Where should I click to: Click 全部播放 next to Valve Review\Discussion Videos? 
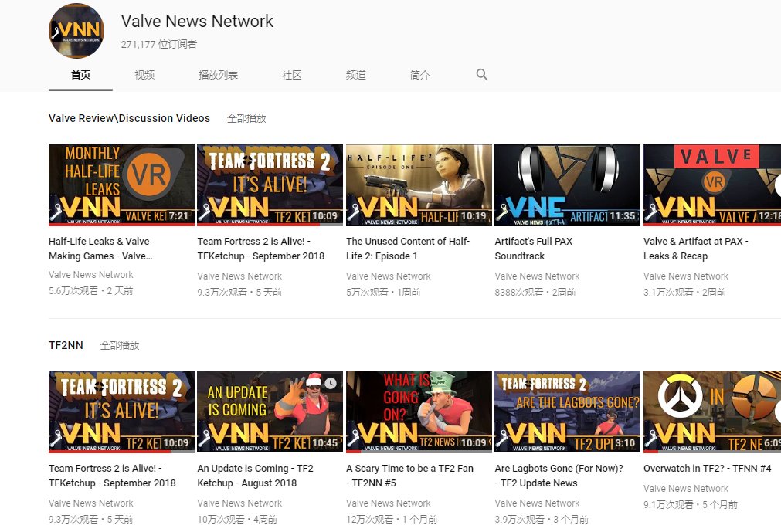coord(246,118)
